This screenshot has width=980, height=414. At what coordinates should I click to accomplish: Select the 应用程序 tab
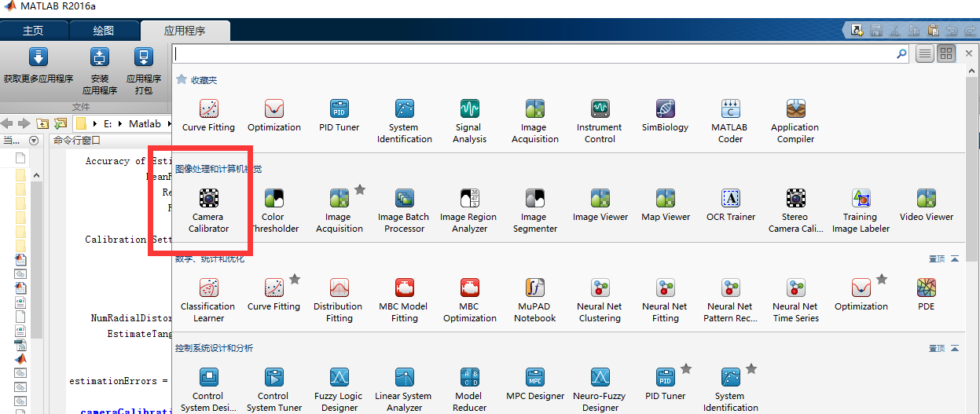coord(185,31)
